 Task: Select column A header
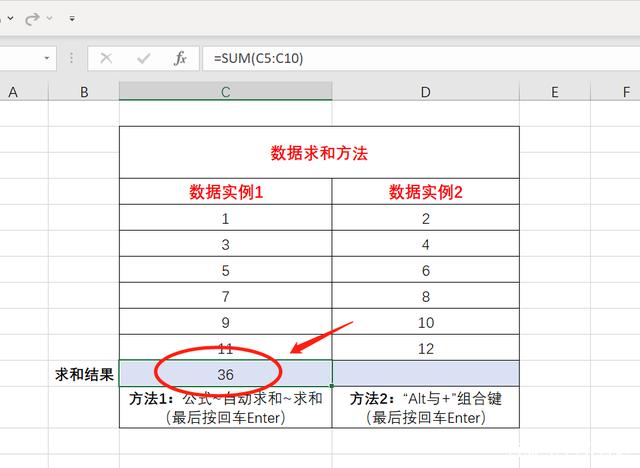pos(24,92)
